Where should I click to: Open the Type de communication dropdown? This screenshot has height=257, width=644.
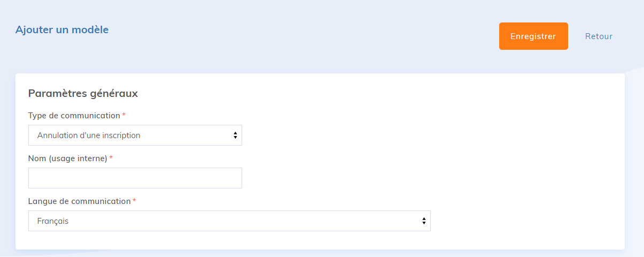135,135
